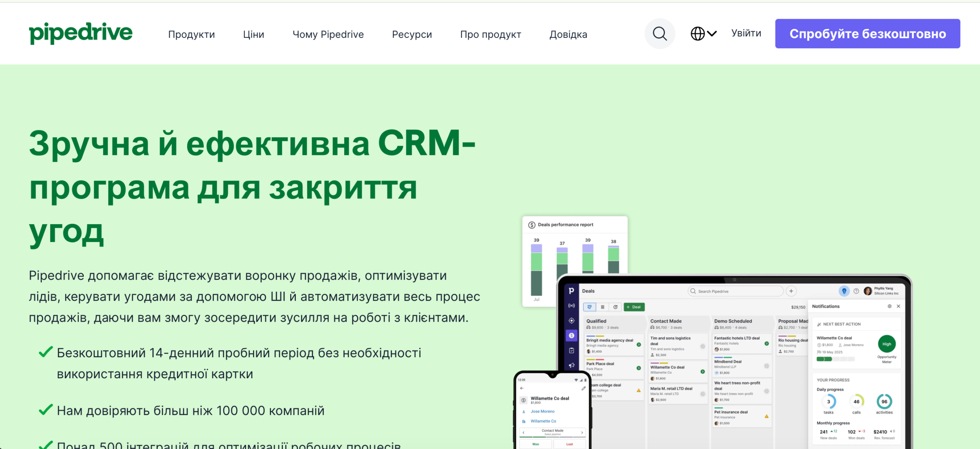Image resolution: width=980 pixels, height=449 pixels.
Task: Expand the Чому Pipedrive menu
Action: pos(328,34)
